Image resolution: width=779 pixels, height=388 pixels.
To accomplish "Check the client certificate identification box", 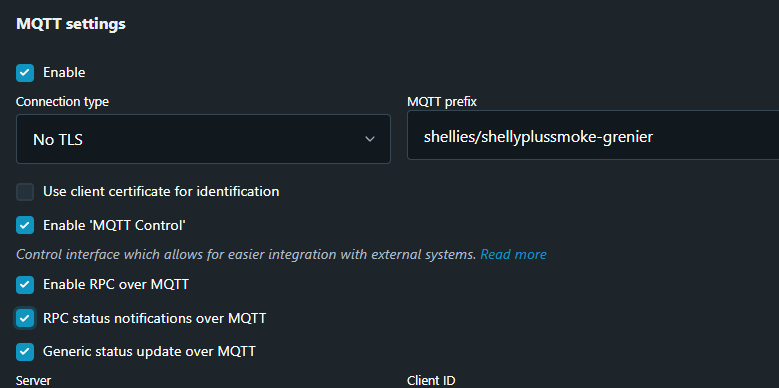I will 25,192.
